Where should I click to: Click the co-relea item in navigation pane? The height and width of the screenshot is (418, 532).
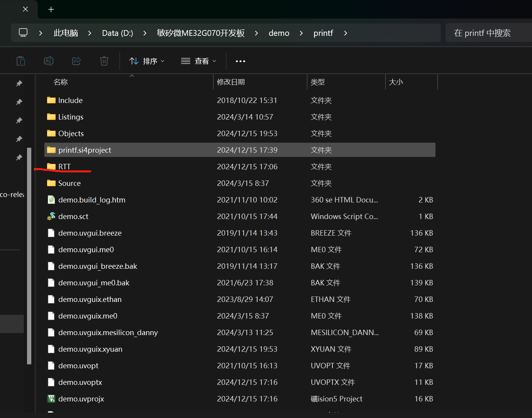click(x=12, y=194)
